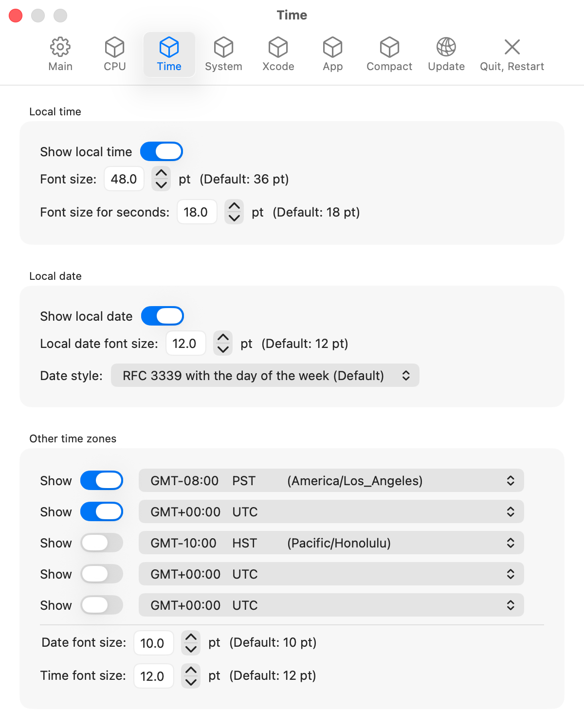Open the Xcode settings cube icon
584x728 pixels.
click(x=278, y=47)
